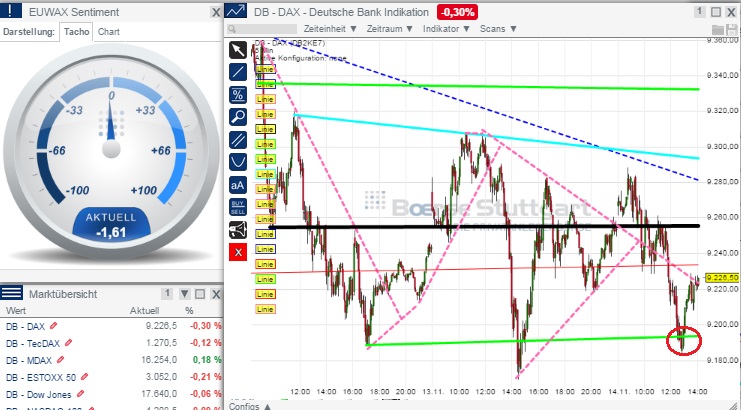The width and height of the screenshot is (741, 410).
Task: Maximize the DB - DAX chart window
Action: [x=716, y=12]
